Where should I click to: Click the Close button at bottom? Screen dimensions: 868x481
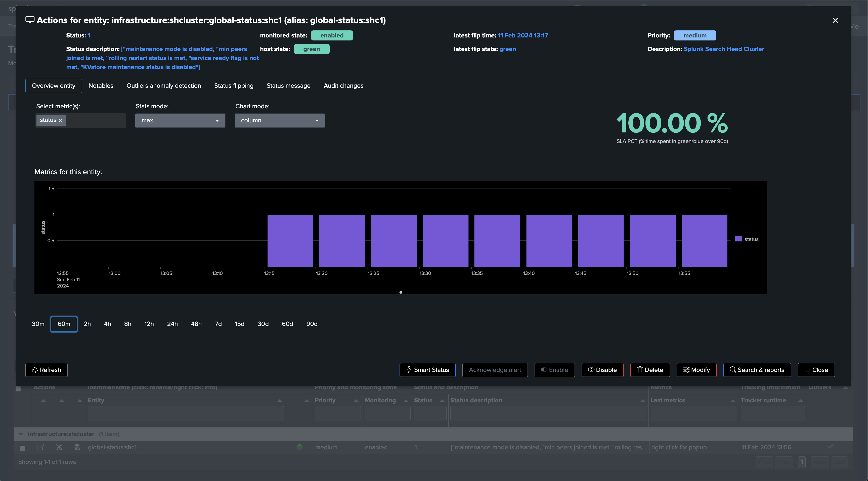(816, 370)
